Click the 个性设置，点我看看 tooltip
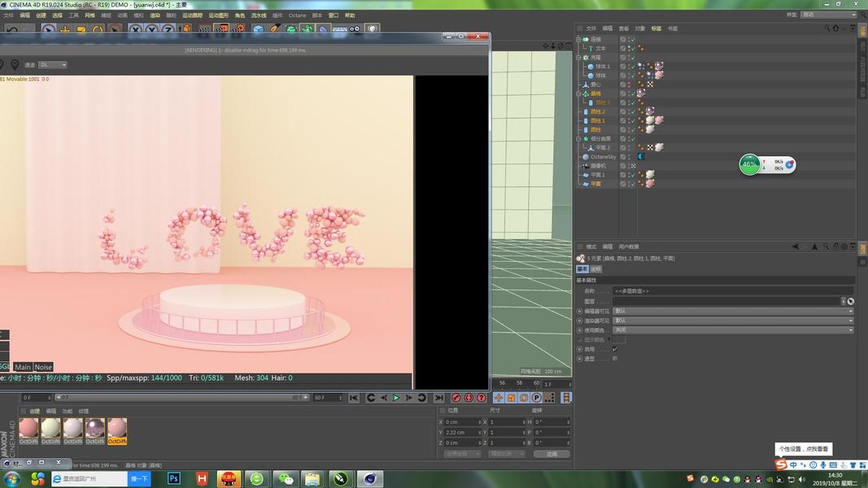Screen dimensions: 868x488 pyautogui.click(x=803, y=449)
